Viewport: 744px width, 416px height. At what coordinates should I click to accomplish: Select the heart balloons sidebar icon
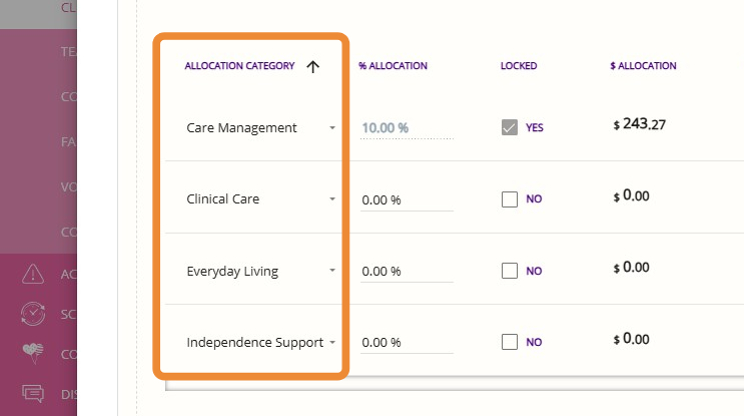coord(33,353)
